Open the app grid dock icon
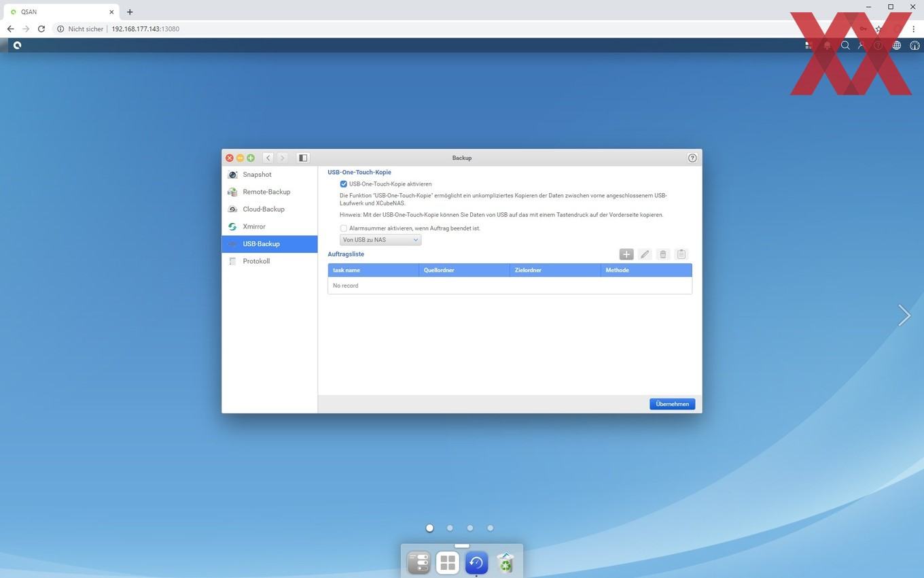Image resolution: width=924 pixels, height=578 pixels. [x=448, y=562]
